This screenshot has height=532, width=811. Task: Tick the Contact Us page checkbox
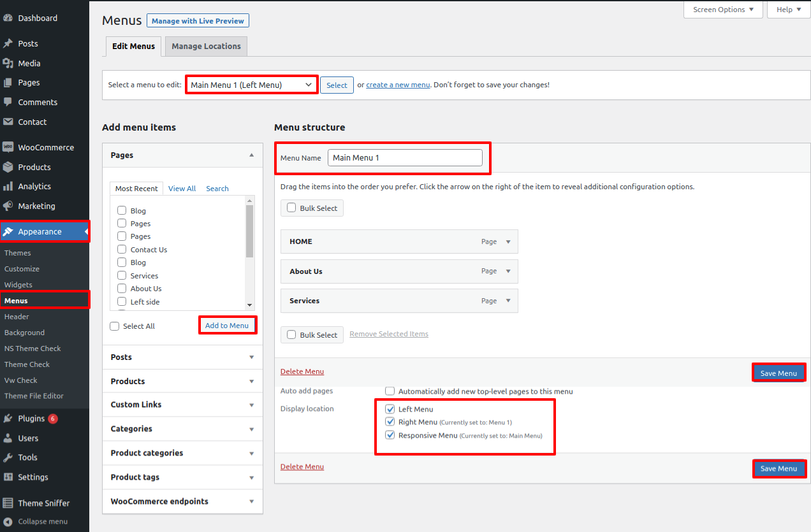point(122,249)
